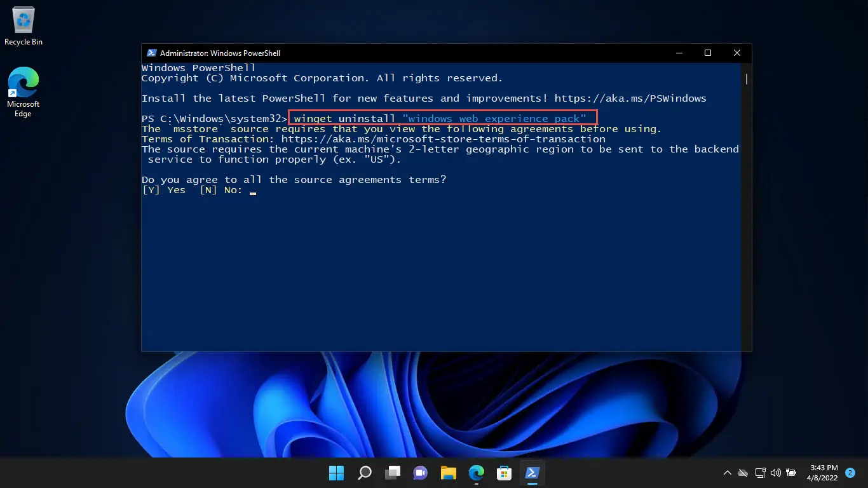This screenshot has width=868, height=488.
Task: Click the '"windows web experience pack"' argument text
Action: coord(494,119)
